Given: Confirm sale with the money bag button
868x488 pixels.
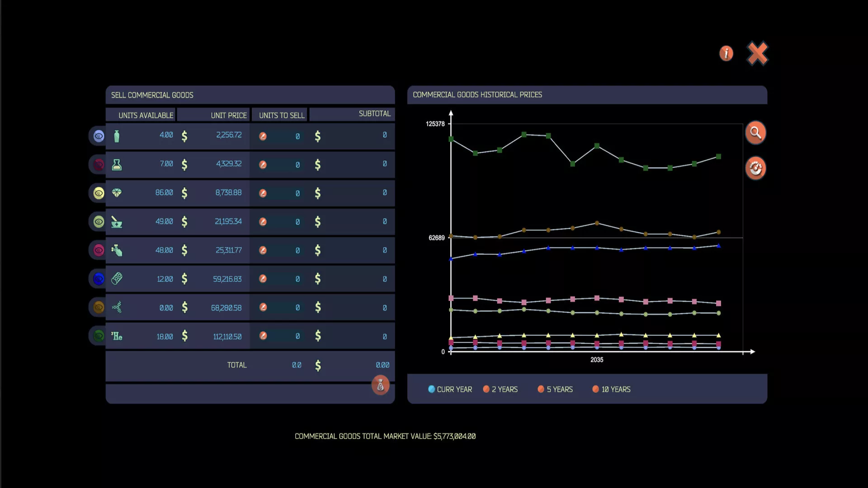Looking at the screenshot, I should [380, 385].
